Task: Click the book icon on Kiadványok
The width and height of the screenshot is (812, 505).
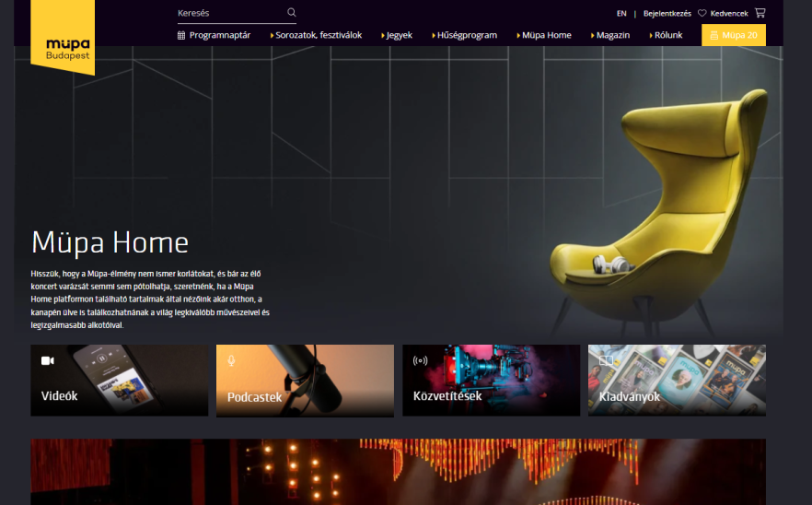Action: pyautogui.click(x=606, y=360)
